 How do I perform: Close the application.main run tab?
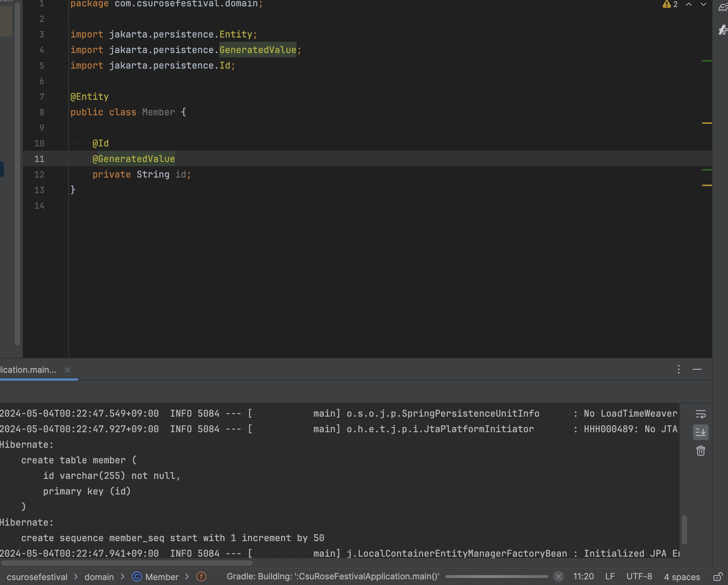[68, 370]
